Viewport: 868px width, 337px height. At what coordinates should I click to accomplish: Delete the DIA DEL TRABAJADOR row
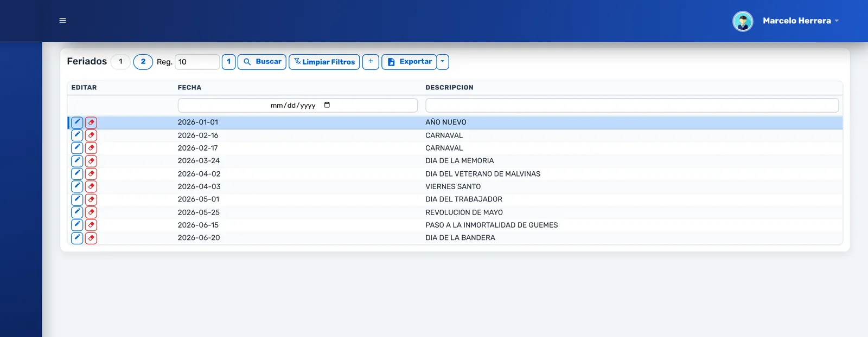click(91, 199)
